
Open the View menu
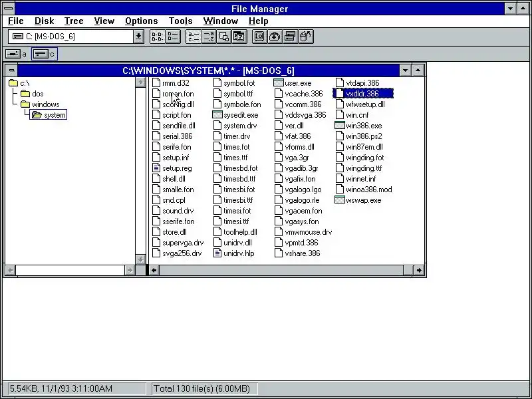tap(104, 21)
